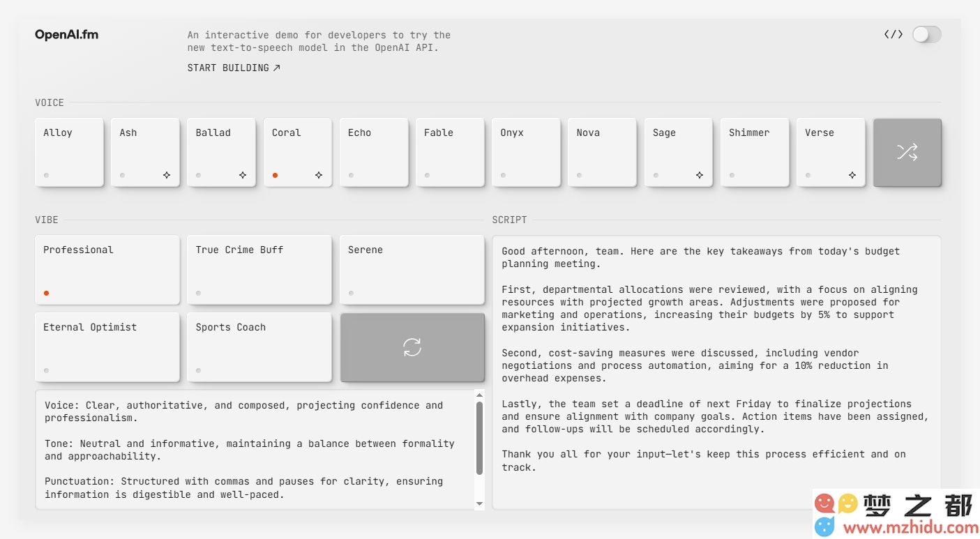
Task: Refresh the vibe suggestions
Action: 412,347
